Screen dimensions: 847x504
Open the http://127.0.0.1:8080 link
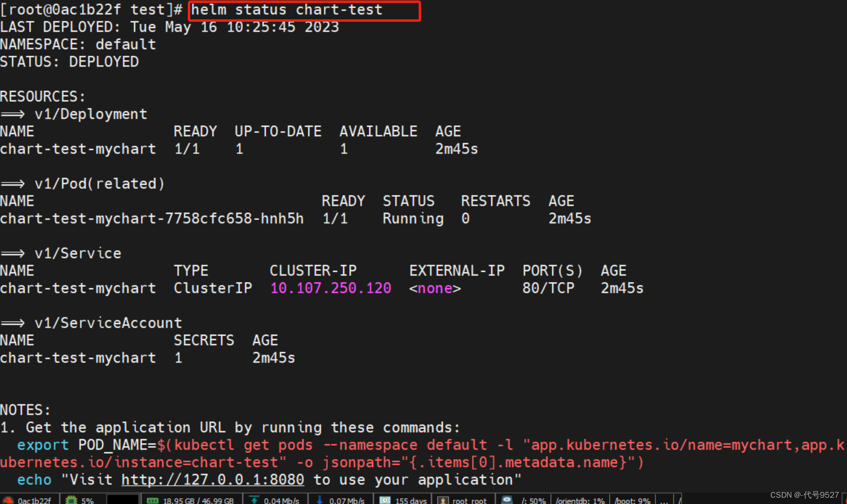(212, 480)
